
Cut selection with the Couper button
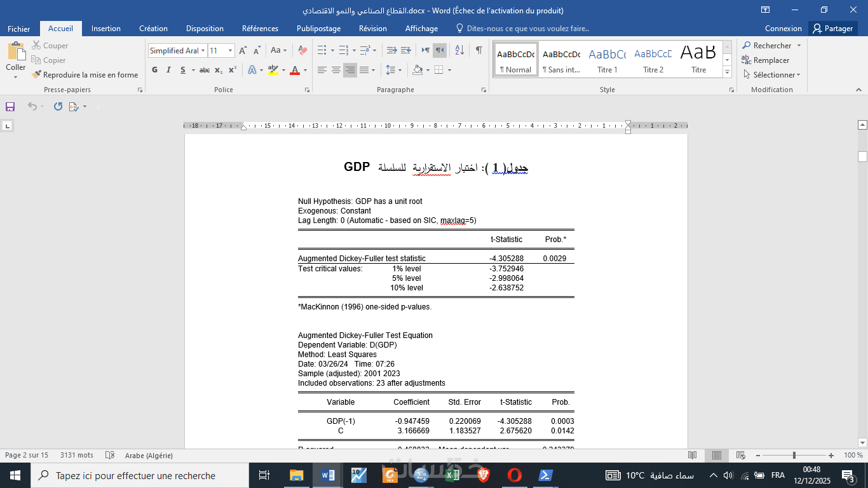pos(50,46)
